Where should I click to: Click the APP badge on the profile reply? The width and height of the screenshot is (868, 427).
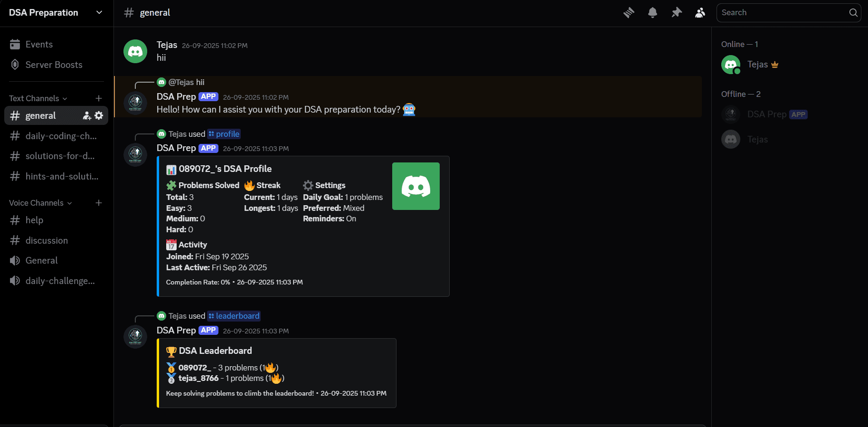pos(208,148)
